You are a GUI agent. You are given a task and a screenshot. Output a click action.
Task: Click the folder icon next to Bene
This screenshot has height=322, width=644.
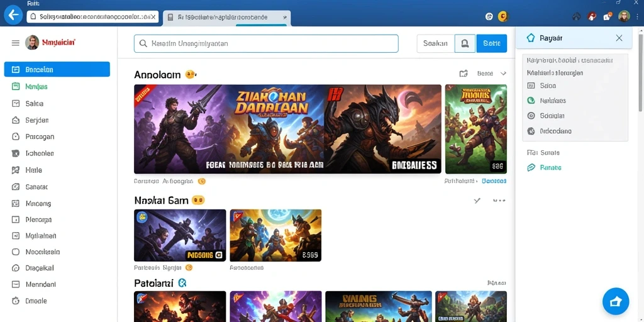click(x=464, y=74)
